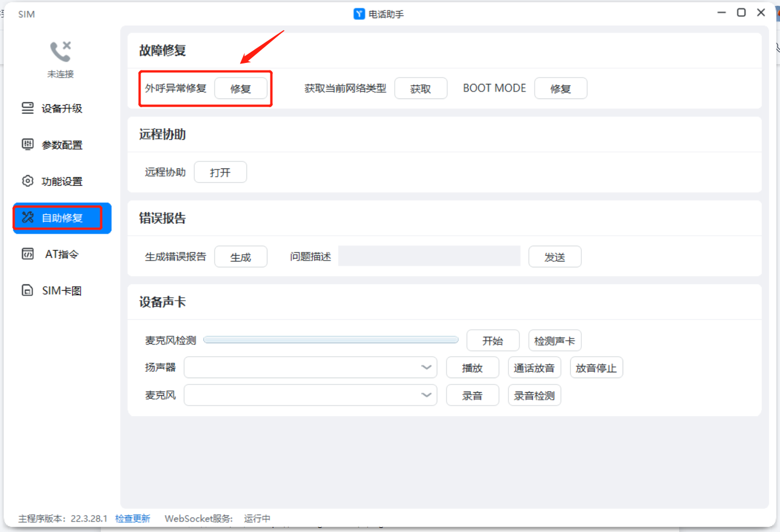780x532 pixels.
Task: Click 修复 next to 外呼异常修复
Action: [241, 89]
